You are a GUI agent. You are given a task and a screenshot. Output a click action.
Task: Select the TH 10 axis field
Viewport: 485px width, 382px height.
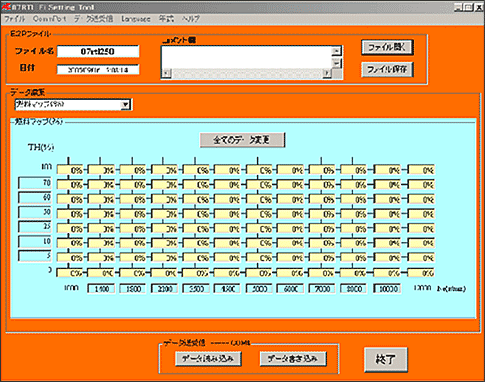[x=35, y=241]
